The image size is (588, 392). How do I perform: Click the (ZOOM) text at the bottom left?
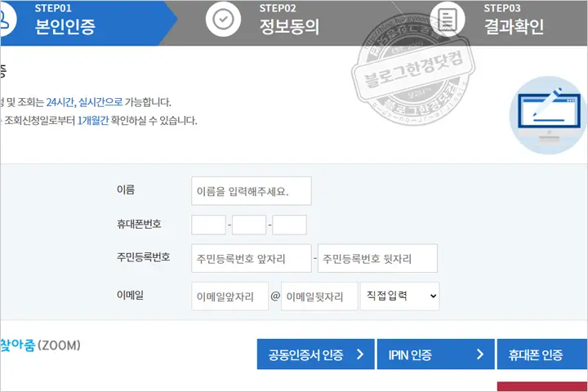(60, 345)
